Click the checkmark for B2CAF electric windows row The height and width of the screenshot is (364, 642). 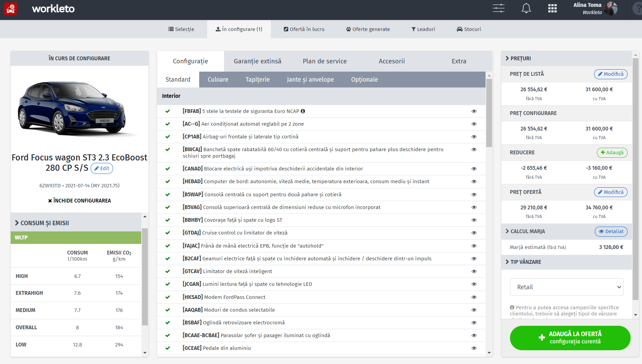coord(167,259)
